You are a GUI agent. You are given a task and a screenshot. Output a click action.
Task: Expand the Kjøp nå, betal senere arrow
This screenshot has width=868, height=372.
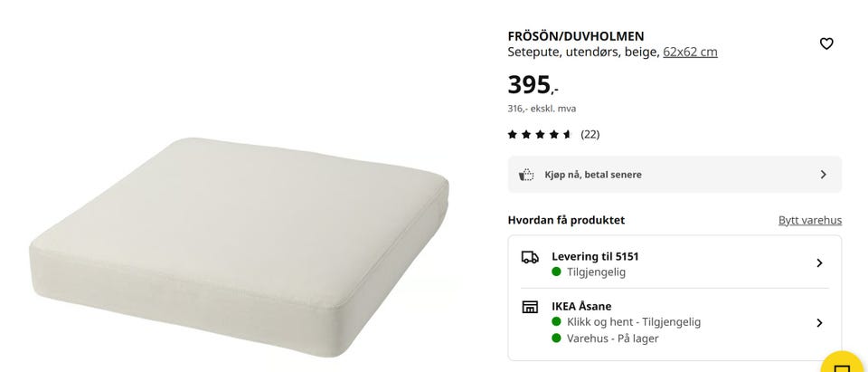(x=823, y=175)
